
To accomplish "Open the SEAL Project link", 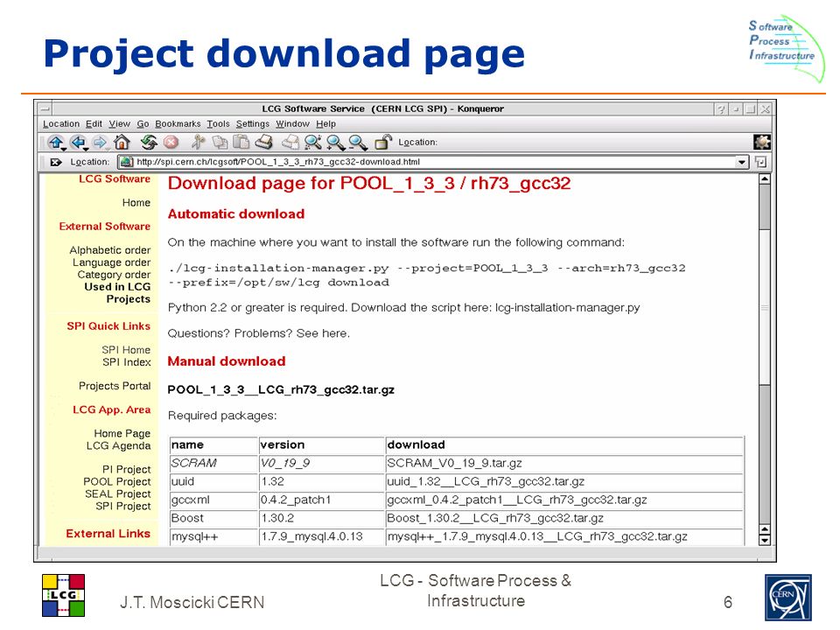I will point(118,493).
